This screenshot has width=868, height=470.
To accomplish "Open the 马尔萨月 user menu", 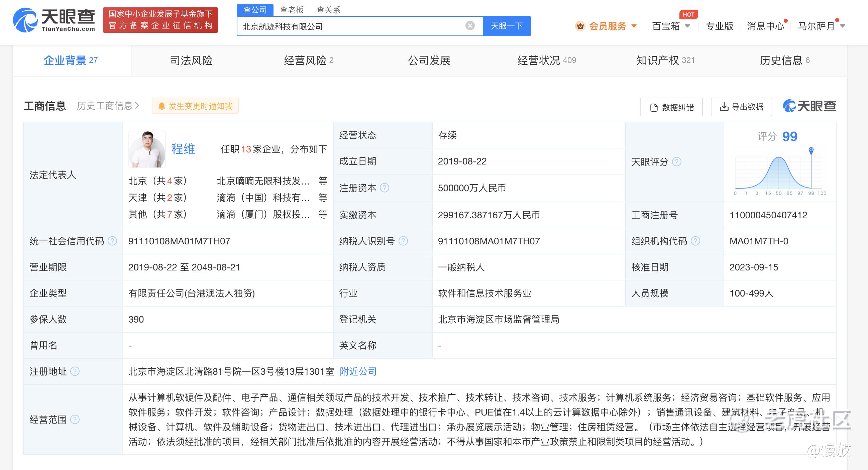I will (822, 26).
